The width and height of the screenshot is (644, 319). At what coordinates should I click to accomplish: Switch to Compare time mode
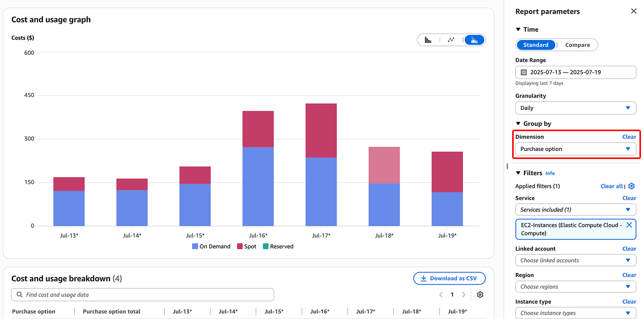click(x=578, y=45)
